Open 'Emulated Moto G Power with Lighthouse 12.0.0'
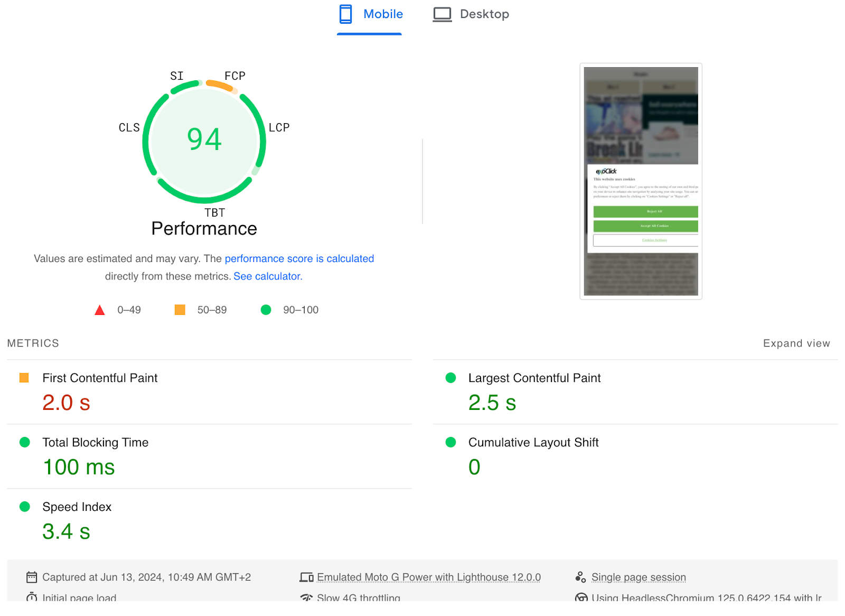845x616 pixels. 429,577
